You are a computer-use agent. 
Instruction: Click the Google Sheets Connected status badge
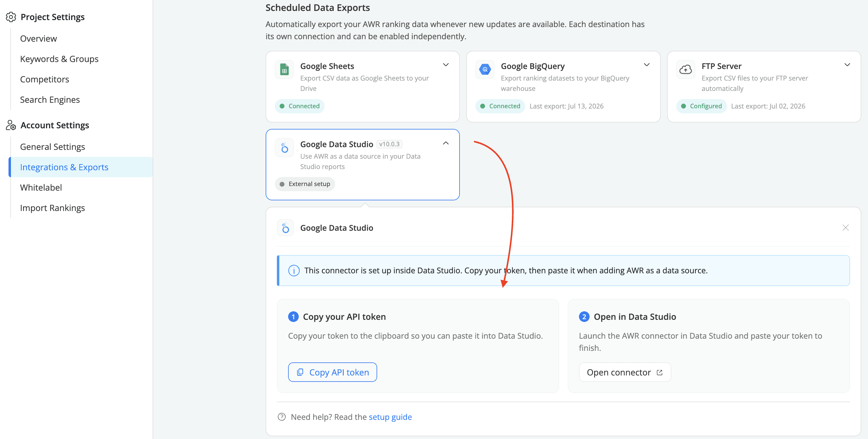coord(300,106)
